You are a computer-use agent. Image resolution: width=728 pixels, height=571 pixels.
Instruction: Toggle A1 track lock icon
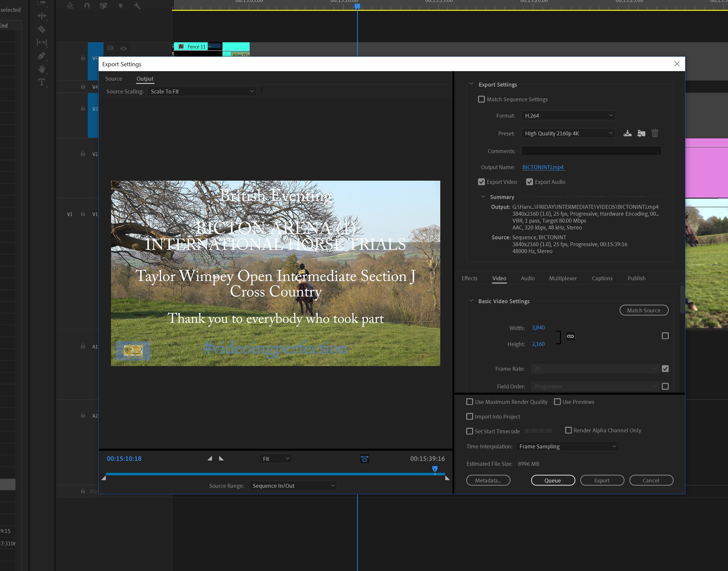pyautogui.click(x=83, y=346)
